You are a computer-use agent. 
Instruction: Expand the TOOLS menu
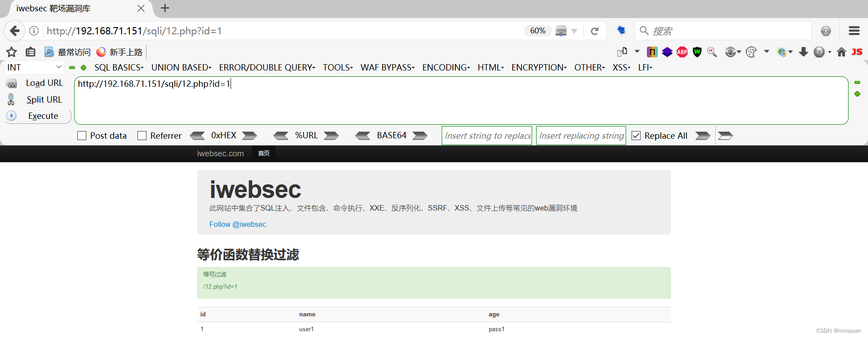(338, 67)
